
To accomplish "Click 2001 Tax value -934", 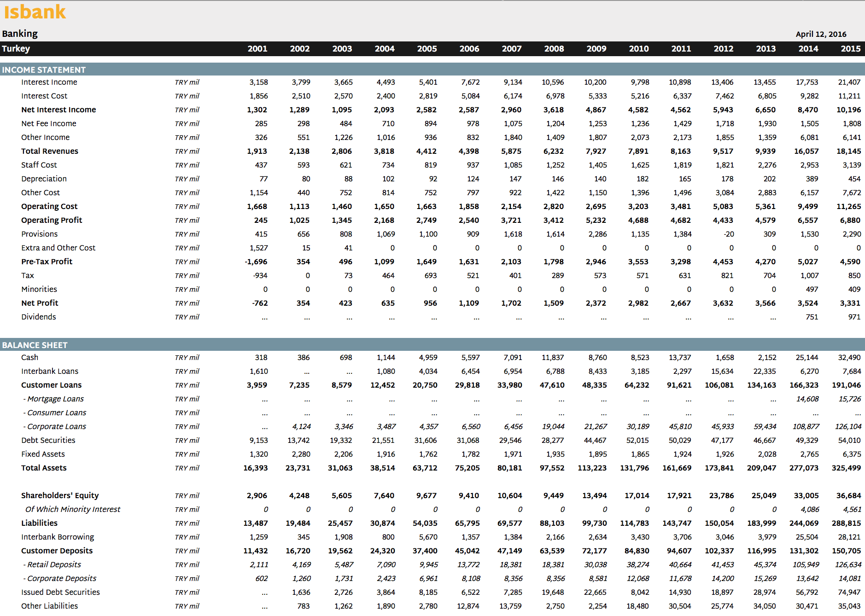I will tap(260, 275).
